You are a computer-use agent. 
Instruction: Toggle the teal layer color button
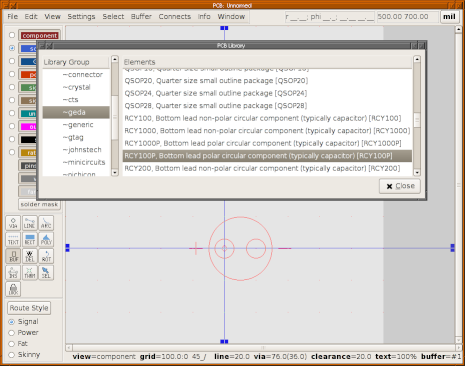28,113
